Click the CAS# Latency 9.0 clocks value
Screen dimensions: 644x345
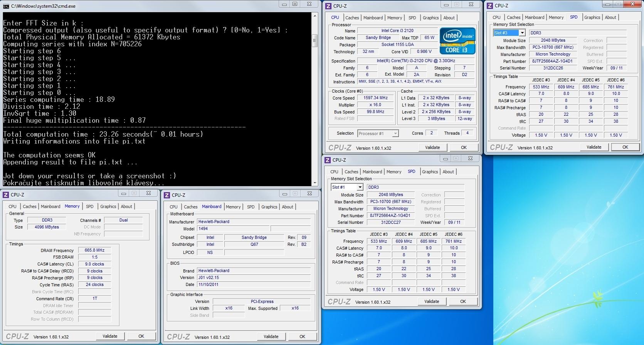pos(94,264)
